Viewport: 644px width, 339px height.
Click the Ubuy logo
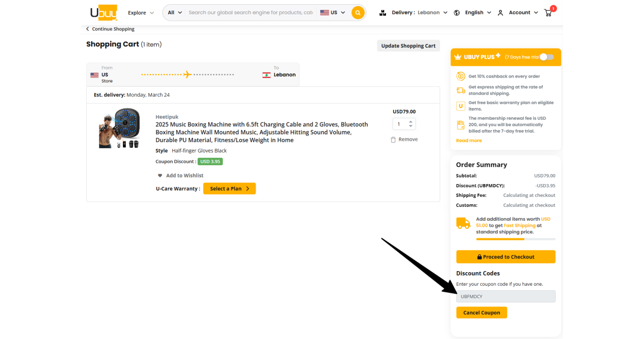104,13
